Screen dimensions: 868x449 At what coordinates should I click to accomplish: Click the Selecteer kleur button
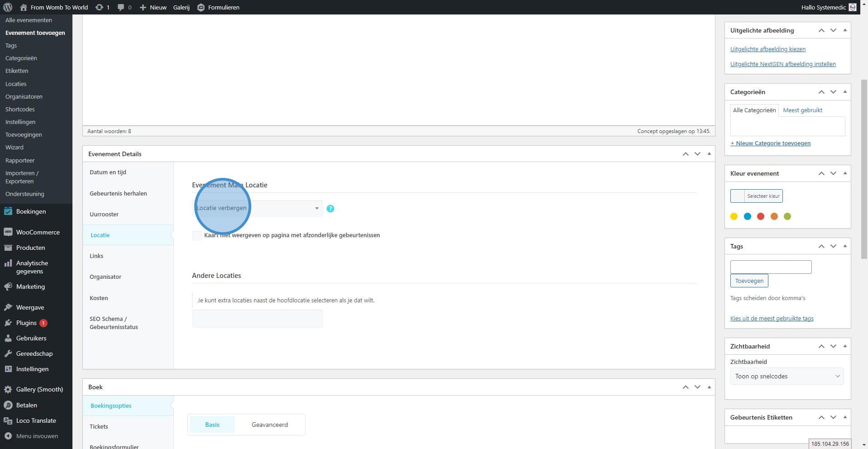pos(756,196)
